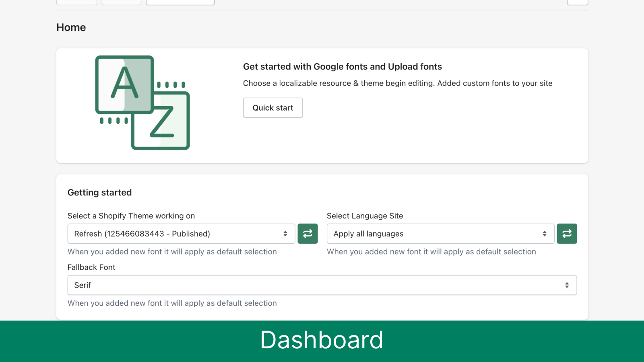The height and width of the screenshot is (362, 644).
Task: Click the small button at top right
Action: pyautogui.click(x=578, y=2)
